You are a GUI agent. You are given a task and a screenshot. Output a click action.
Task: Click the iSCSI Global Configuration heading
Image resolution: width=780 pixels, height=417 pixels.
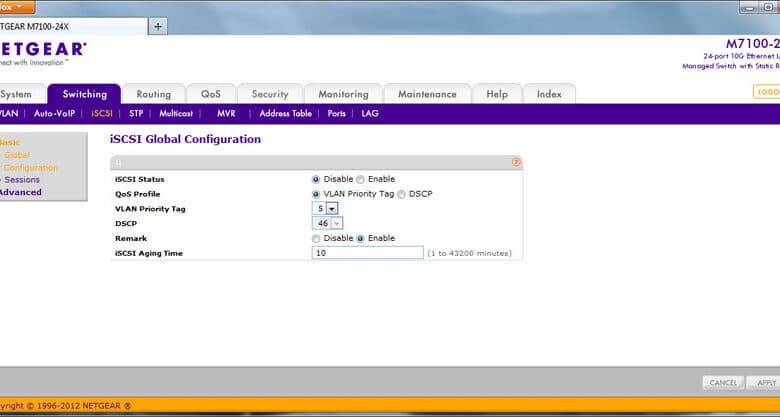pyautogui.click(x=185, y=139)
